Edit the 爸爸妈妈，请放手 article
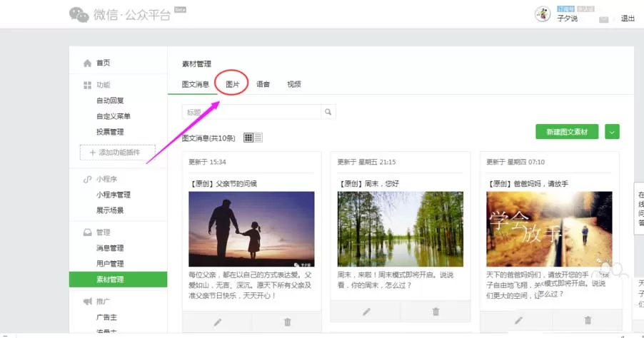Viewport: 644px width, 338px height. click(519, 320)
